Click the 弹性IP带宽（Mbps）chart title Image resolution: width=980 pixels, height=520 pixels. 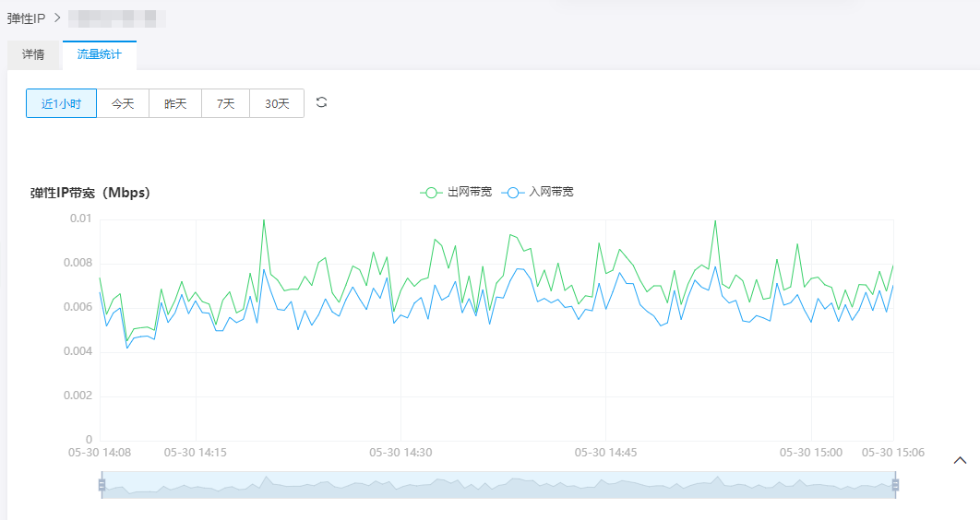click(90, 193)
